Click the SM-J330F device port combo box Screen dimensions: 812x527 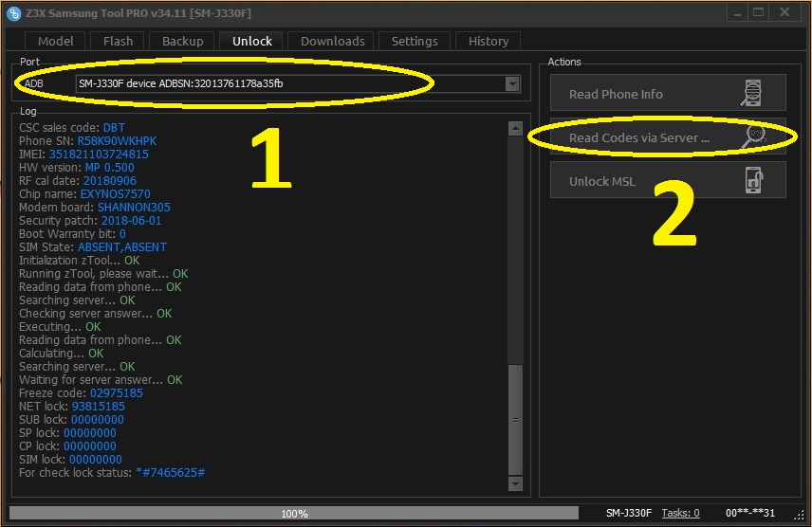pyautogui.click(x=298, y=83)
